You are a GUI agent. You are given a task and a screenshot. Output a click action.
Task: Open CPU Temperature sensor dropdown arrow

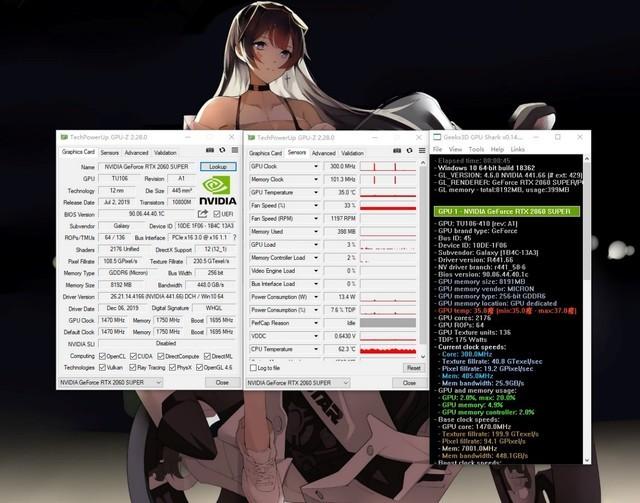point(316,349)
